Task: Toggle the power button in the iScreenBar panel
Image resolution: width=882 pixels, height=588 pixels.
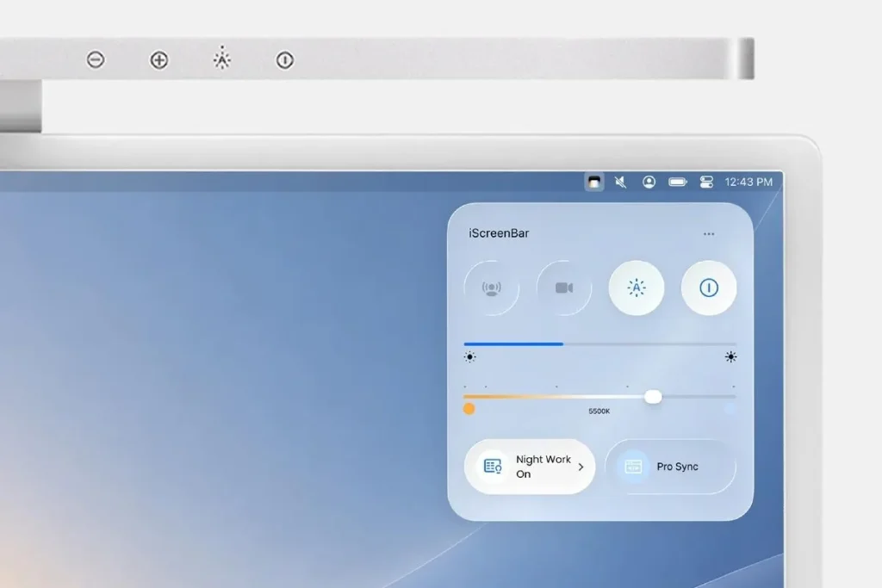Action: [709, 288]
